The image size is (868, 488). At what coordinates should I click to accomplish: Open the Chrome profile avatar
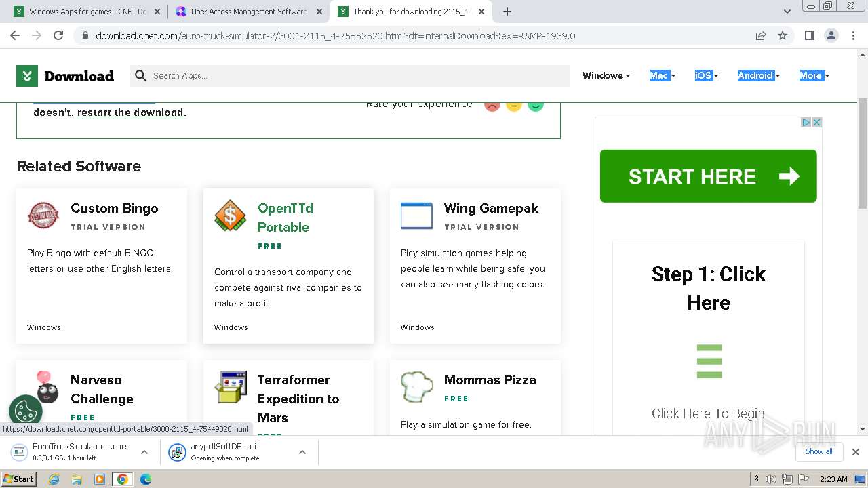831,35
